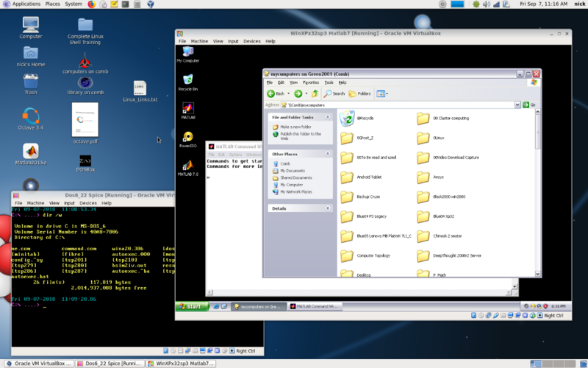
Task: Launch the DOSBox desktop shortcut
Action: (x=85, y=160)
